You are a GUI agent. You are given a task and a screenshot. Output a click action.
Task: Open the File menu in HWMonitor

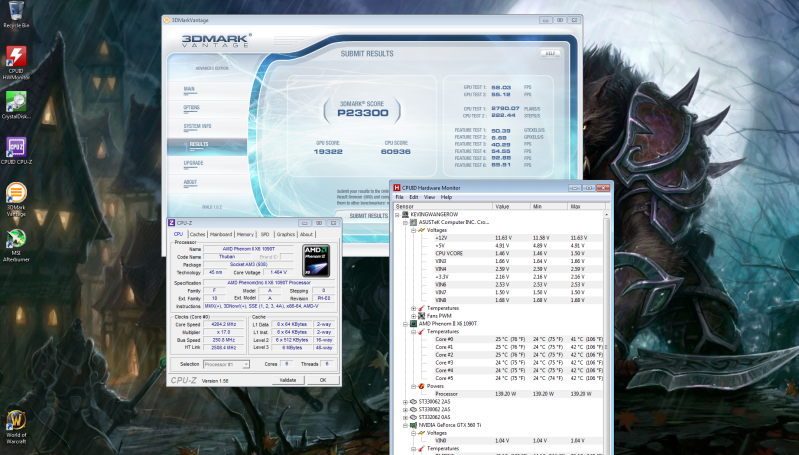[x=400, y=197]
